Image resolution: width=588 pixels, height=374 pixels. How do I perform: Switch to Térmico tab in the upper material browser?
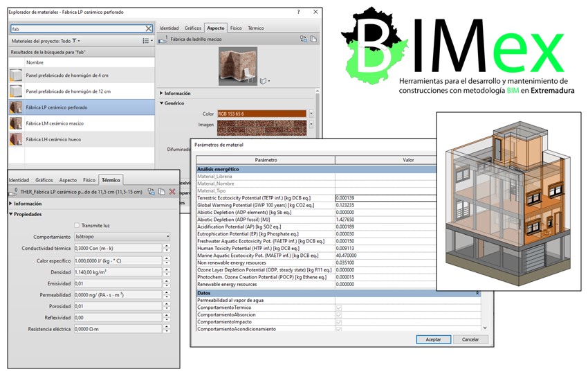point(256,28)
